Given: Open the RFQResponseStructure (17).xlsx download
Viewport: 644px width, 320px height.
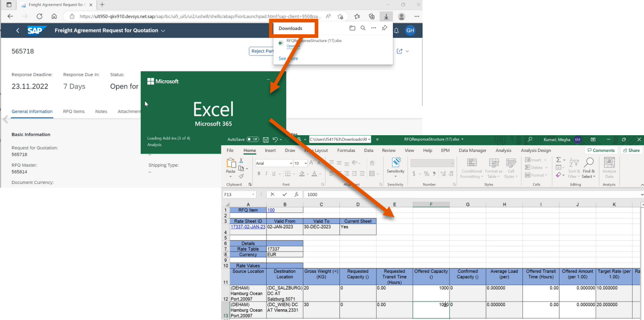Looking at the screenshot, I should [314, 41].
